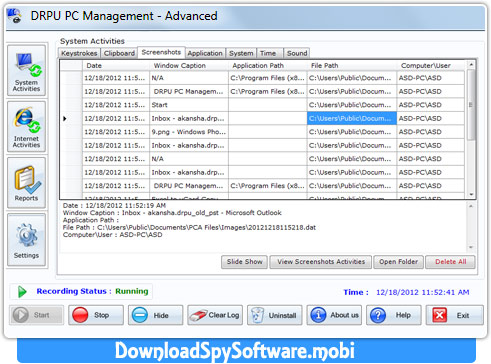This screenshot has height=364, width=491.
Task: Open the System tab
Action: coord(241,53)
